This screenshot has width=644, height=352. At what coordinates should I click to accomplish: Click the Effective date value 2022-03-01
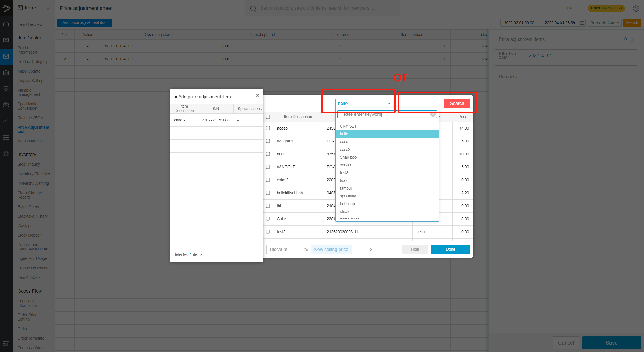540,55
